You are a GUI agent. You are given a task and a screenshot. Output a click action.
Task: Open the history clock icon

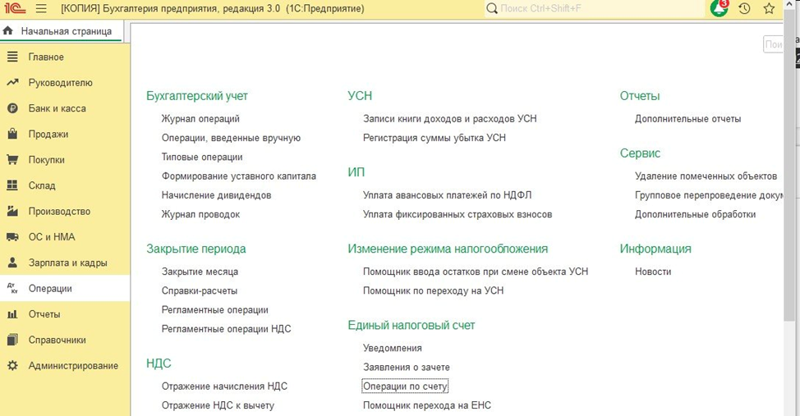744,8
